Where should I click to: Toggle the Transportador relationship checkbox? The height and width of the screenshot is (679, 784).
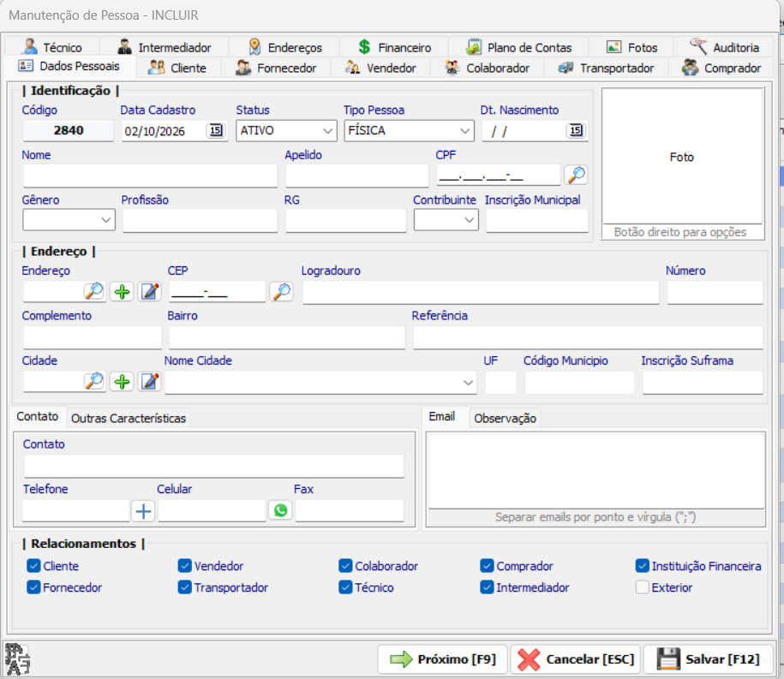click(x=184, y=587)
